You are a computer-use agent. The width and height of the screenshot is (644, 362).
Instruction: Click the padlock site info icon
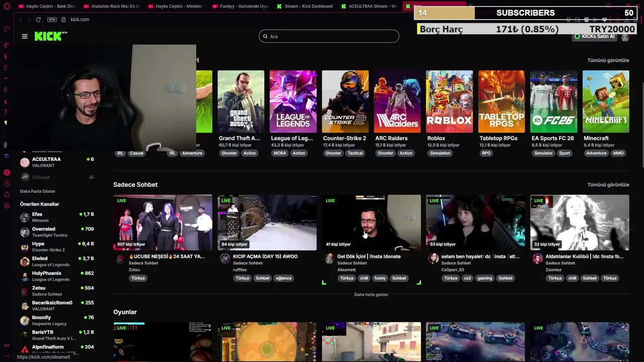click(63, 19)
